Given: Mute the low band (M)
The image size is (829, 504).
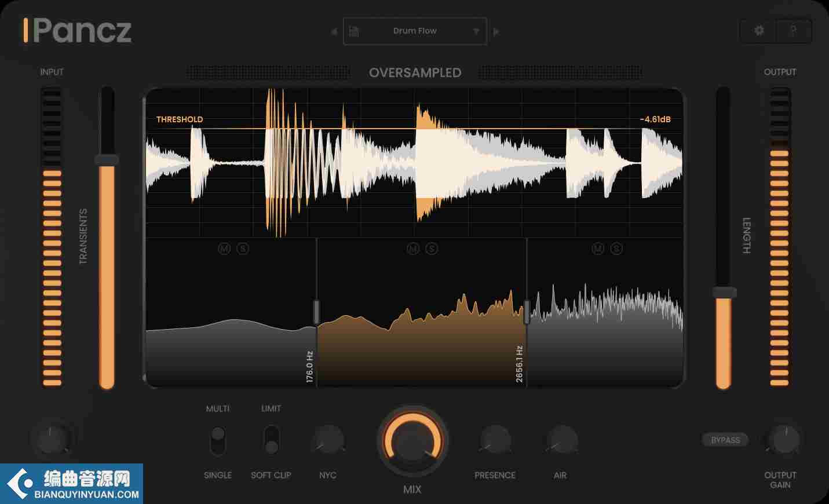Looking at the screenshot, I should pos(224,249).
